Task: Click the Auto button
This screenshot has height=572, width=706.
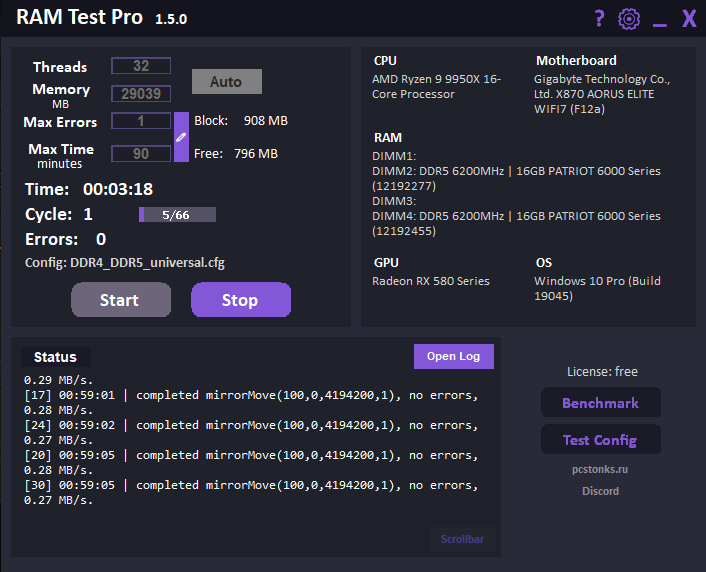Action: [x=226, y=82]
